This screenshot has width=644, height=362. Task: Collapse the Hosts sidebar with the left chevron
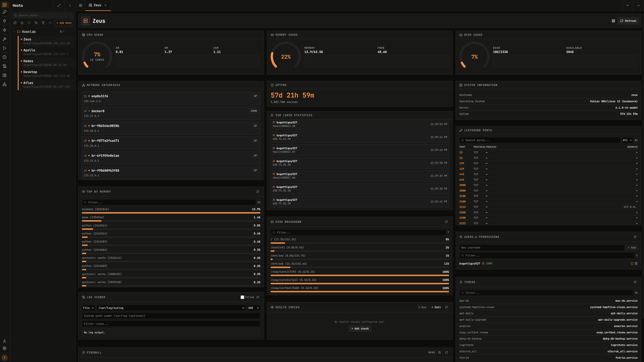tap(70, 5)
